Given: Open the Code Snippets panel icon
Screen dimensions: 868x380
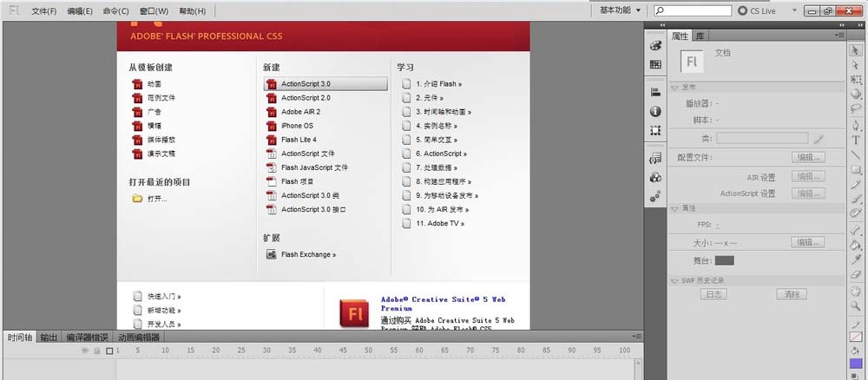Looking at the screenshot, I should tap(655, 158).
